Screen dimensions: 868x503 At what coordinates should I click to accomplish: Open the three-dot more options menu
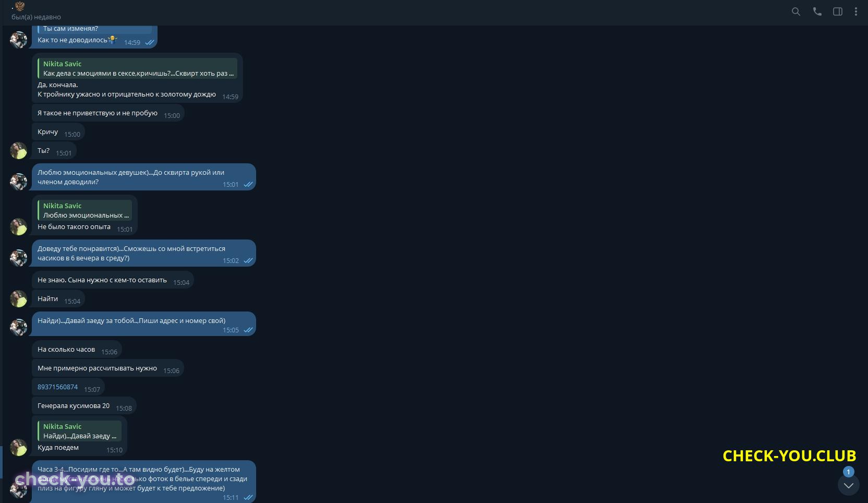coord(856,11)
